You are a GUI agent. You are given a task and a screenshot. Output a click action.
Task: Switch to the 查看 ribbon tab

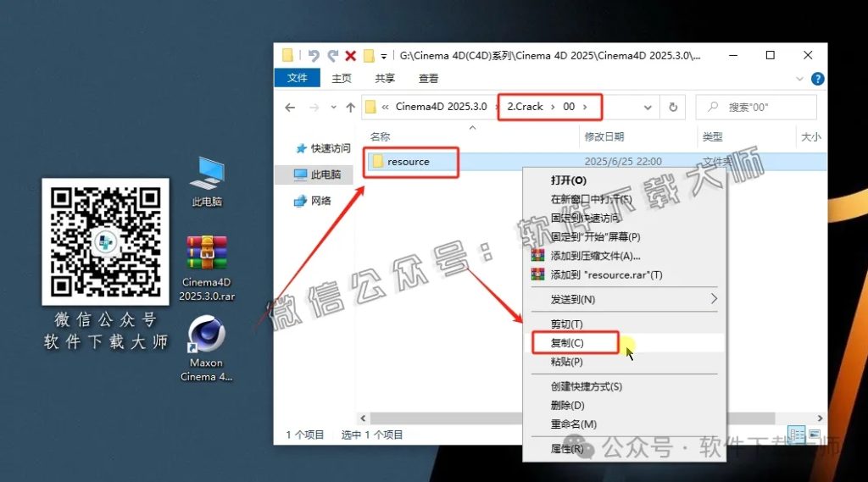[x=428, y=79]
